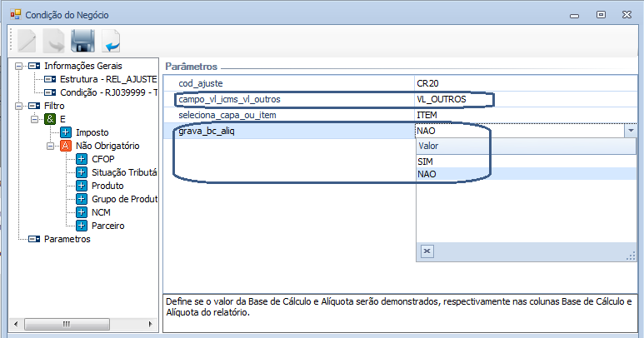Click the plus icon beside CFOP
Viewport: 644px width, 338px height.
coord(82,159)
